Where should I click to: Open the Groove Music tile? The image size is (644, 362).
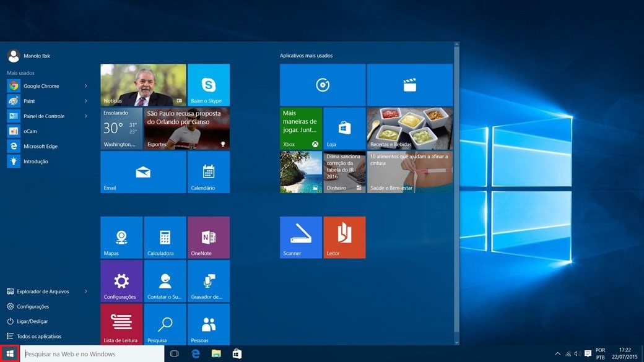click(x=323, y=85)
